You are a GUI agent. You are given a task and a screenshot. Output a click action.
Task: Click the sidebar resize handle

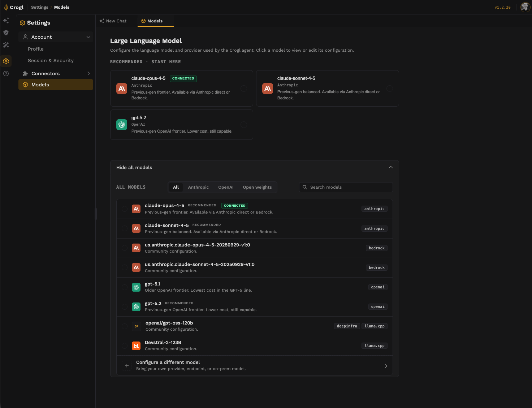[96, 214]
